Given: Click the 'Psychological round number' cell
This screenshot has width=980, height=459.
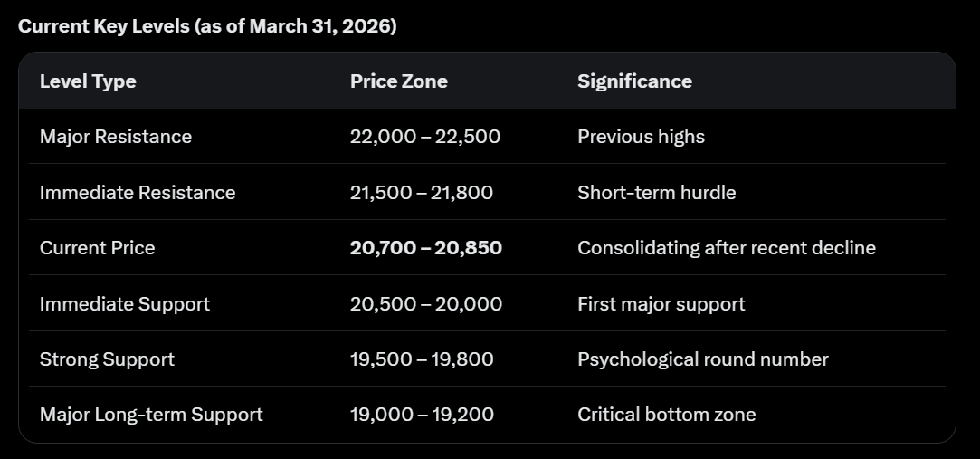Looking at the screenshot, I should tap(702, 359).
